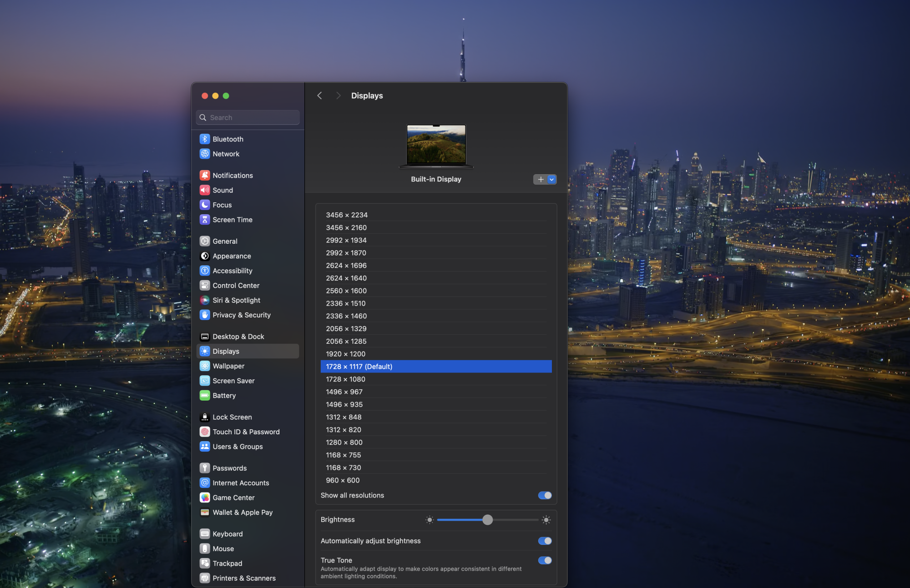Click the plus button under display preview
Image resolution: width=910 pixels, height=588 pixels.
click(x=541, y=180)
